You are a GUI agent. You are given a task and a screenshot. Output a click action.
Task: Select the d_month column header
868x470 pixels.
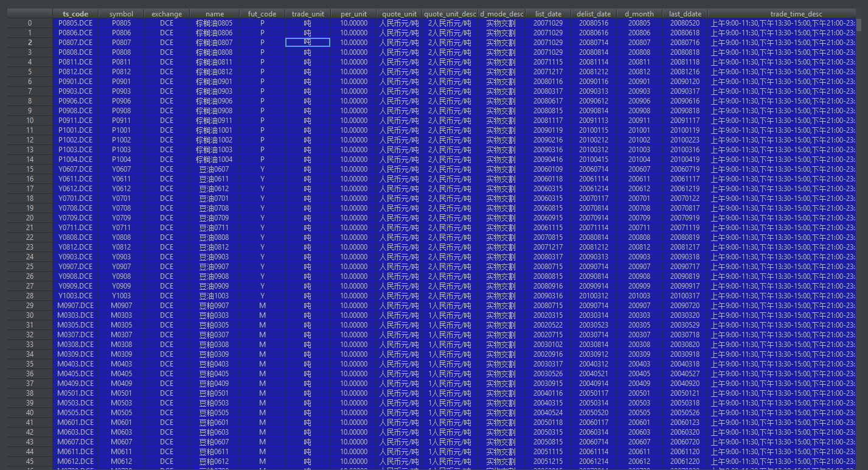[639, 14]
